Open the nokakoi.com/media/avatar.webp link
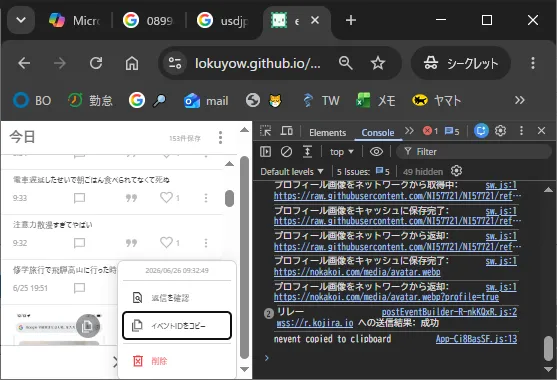The height and width of the screenshot is (380, 557). click(357, 272)
